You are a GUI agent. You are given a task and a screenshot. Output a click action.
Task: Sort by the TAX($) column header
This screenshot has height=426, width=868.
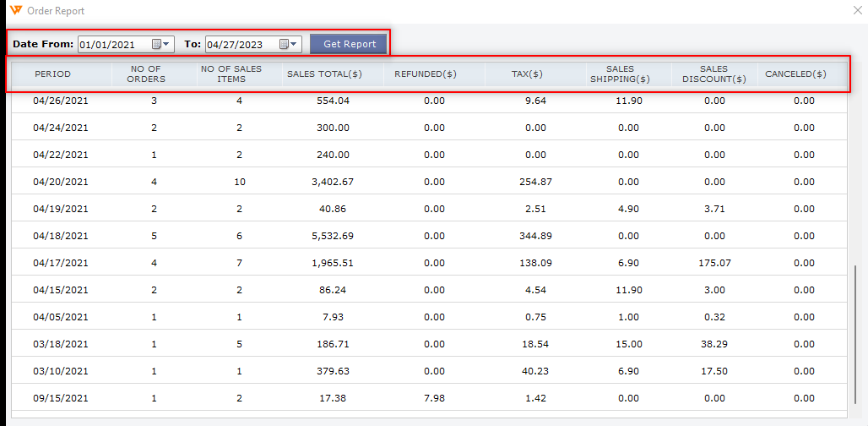click(527, 74)
